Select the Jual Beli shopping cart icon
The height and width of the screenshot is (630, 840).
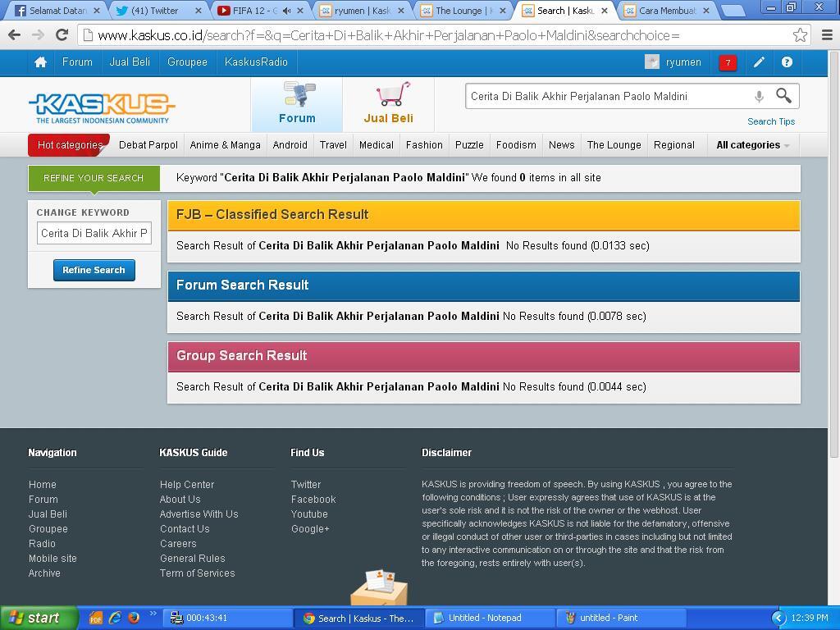point(393,94)
